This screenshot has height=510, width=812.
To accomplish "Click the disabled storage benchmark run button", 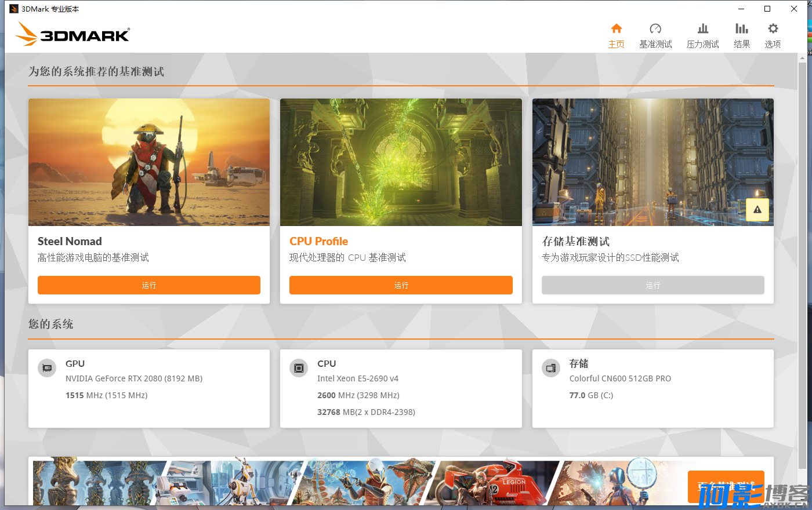I will pos(652,285).
